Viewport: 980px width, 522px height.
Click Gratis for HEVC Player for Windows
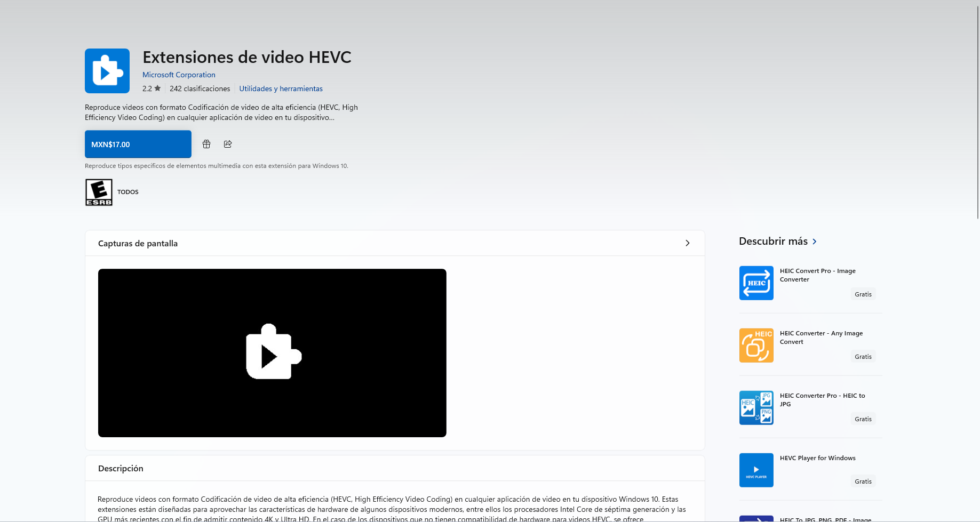click(863, 481)
